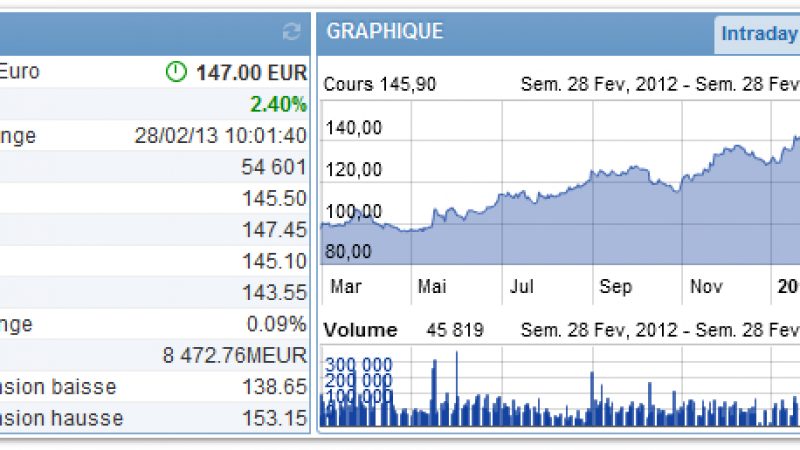
Task: Click the Mai marker on chart axis
Action: coord(432,287)
